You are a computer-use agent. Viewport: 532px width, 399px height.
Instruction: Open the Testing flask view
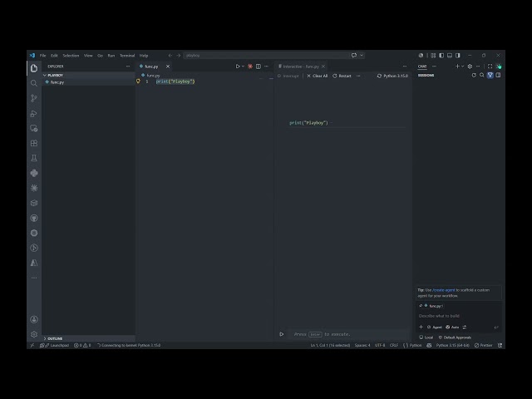pos(34,158)
